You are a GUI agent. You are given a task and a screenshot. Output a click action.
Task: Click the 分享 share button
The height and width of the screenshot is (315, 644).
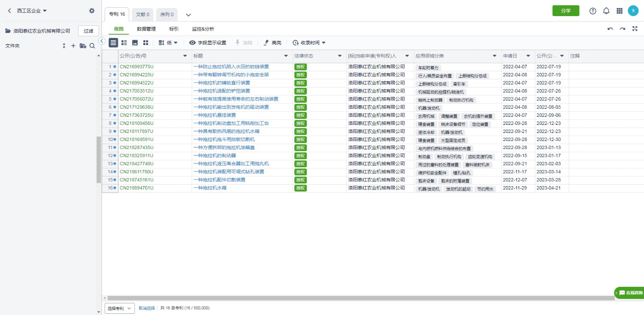pos(566,11)
